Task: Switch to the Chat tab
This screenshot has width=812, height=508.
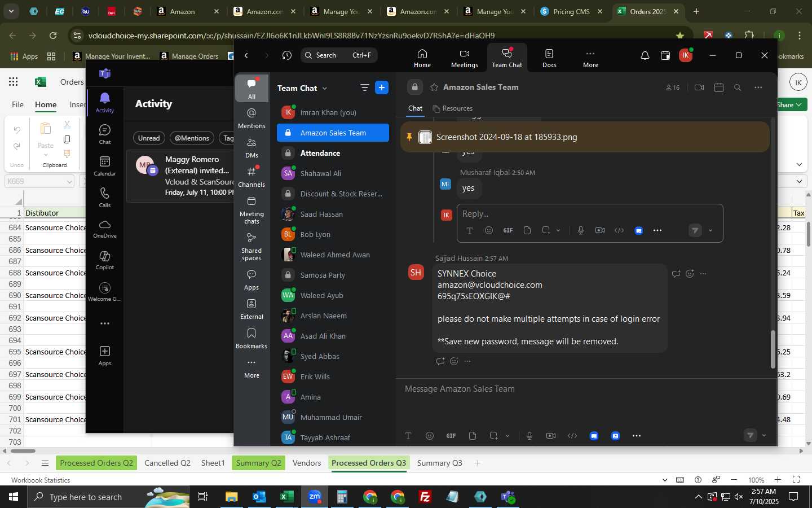Action: point(415,108)
